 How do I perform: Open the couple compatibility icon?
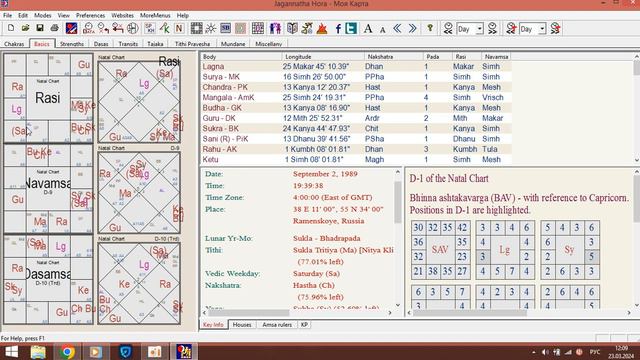[276, 28]
